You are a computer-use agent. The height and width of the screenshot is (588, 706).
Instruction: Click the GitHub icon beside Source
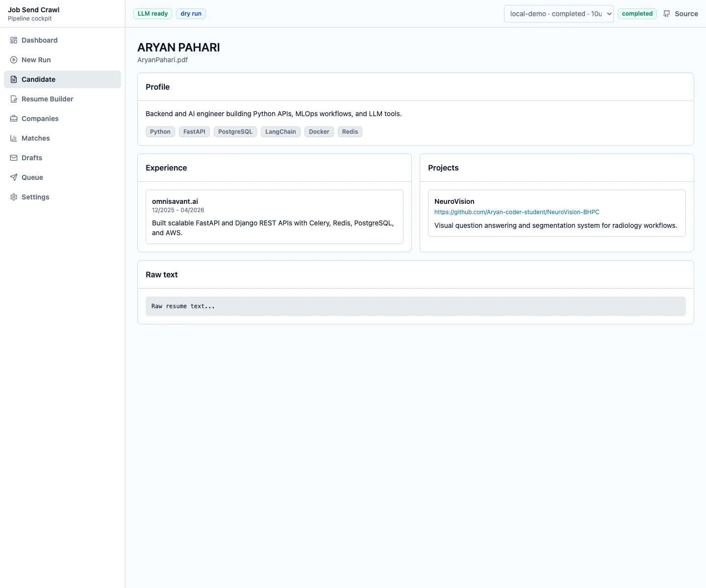pos(667,14)
